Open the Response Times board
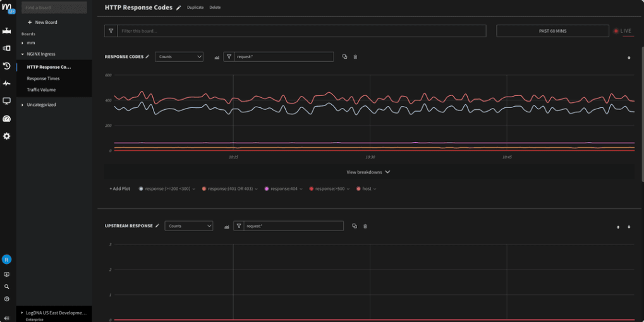The height and width of the screenshot is (322, 644). (43, 78)
